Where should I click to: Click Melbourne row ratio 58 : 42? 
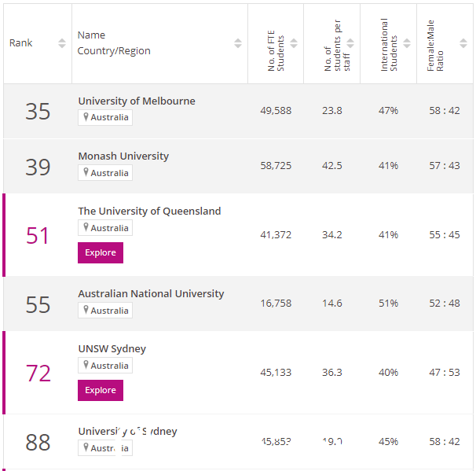click(x=445, y=111)
